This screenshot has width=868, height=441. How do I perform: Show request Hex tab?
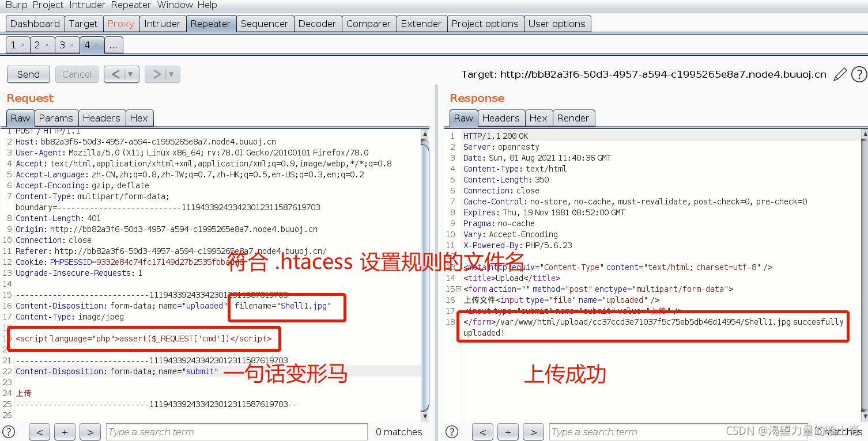click(139, 118)
